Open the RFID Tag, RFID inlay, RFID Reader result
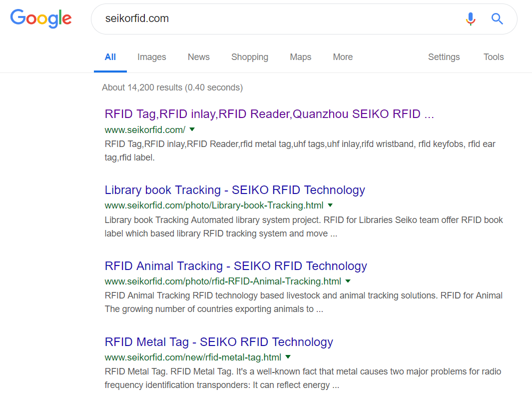 tap(269, 114)
